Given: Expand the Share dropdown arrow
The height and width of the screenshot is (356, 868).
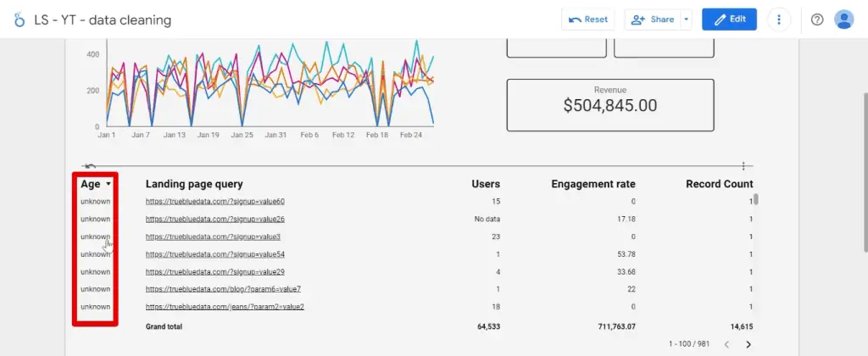Looking at the screenshot, I should [x=686, y=19].
